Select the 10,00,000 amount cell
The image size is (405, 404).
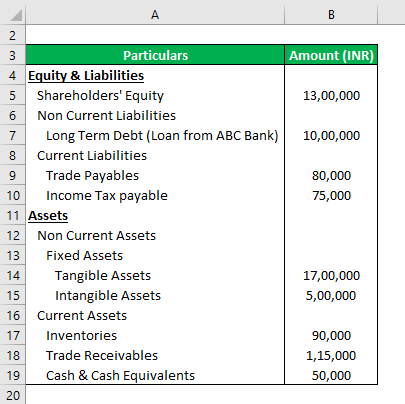pyautogui.click(x=331, y=135)
